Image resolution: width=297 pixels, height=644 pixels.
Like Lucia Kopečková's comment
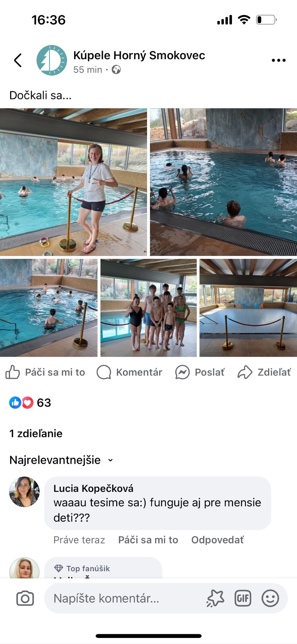pyautogui.click(x=148, y=540)
